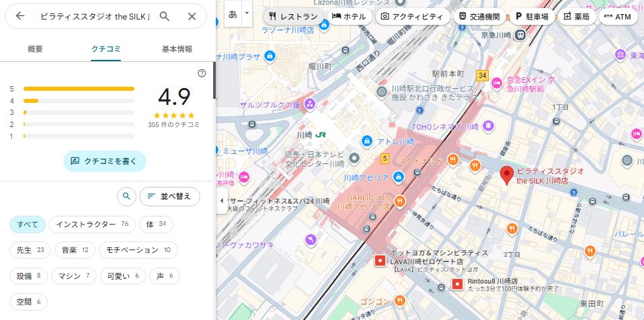This screenshot has width=644, height=320.
Task: Search within reviews using magnifier button
Action: (126, 196)
